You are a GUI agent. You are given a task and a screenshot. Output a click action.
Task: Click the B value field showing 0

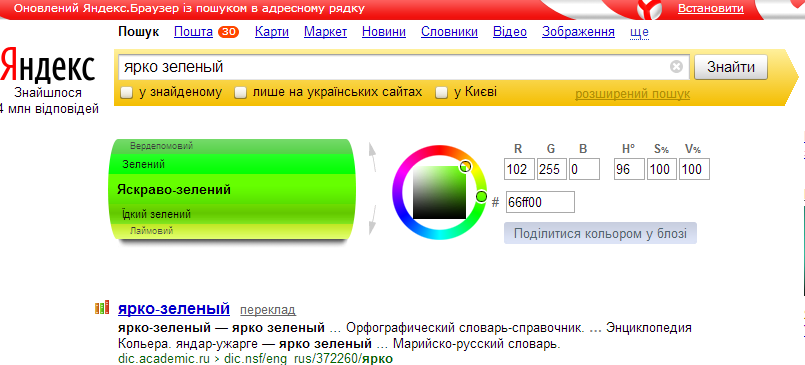[584, 169]
